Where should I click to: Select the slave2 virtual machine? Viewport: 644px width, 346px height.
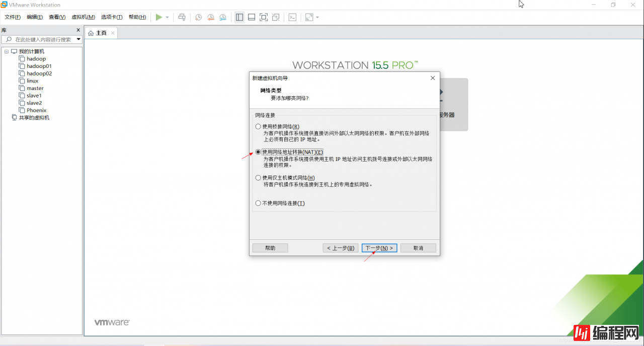point(34,103)
